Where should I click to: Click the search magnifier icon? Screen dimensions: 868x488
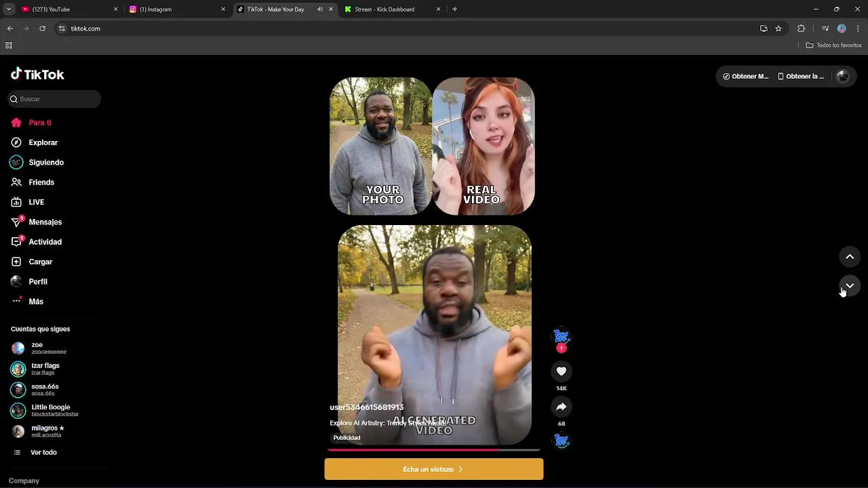14,99
